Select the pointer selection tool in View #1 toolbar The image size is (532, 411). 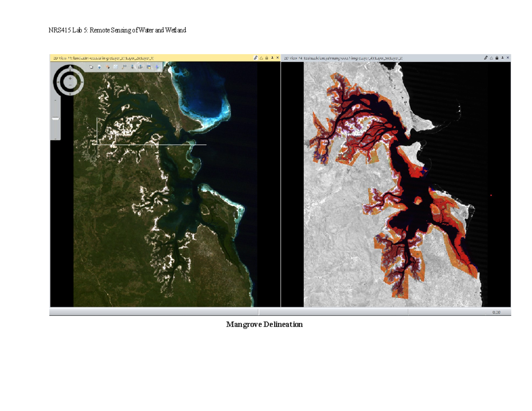91,67
